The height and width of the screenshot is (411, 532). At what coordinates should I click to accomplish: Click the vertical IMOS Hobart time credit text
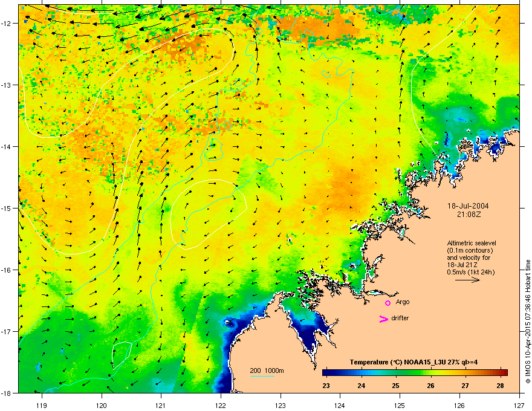point(528,322)
